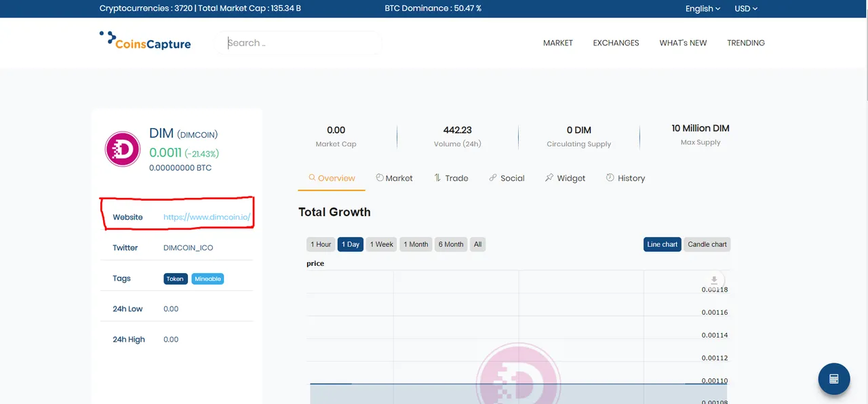The height and width of the screenshot is (404, 868).
Task: Click the 24h Low label
Action: (x=127, y=309)
